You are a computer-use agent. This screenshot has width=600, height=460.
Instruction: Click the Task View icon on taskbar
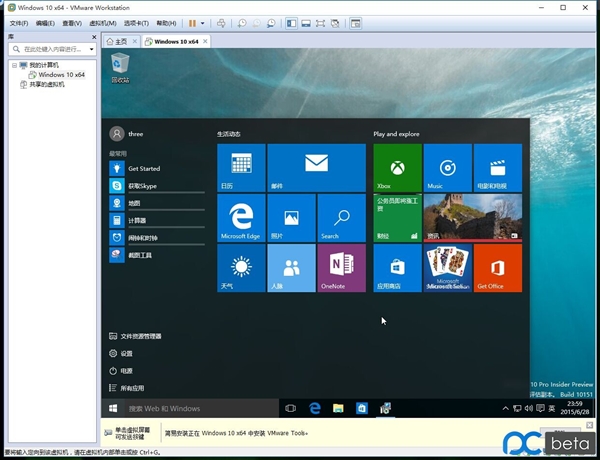[x=291, y=408]
